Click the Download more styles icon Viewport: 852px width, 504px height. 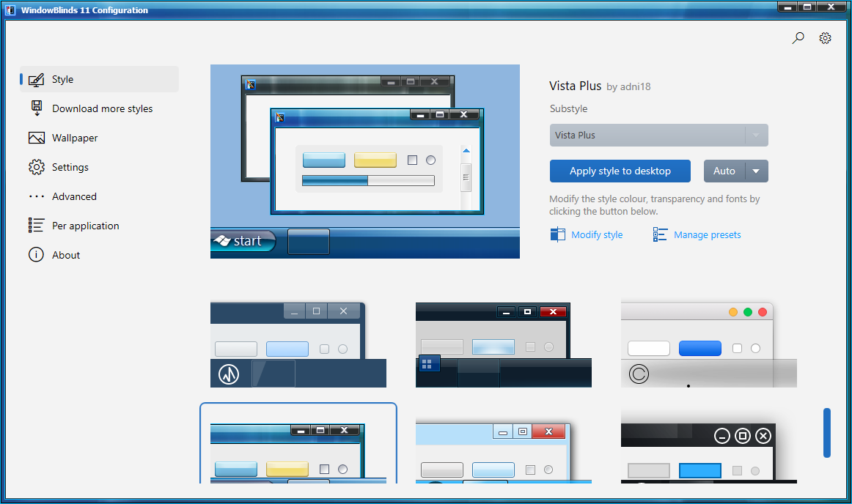pyautogui.click(x=37, y=108)
